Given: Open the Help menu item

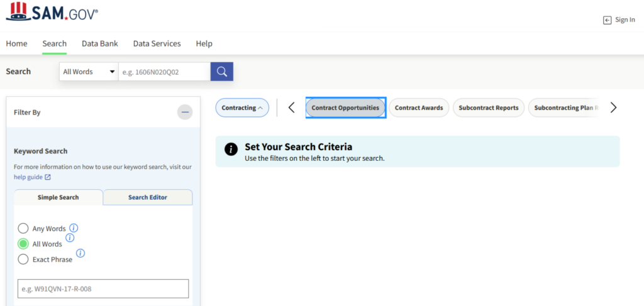Looking at the screenshot, I should [x=204, y=43].
